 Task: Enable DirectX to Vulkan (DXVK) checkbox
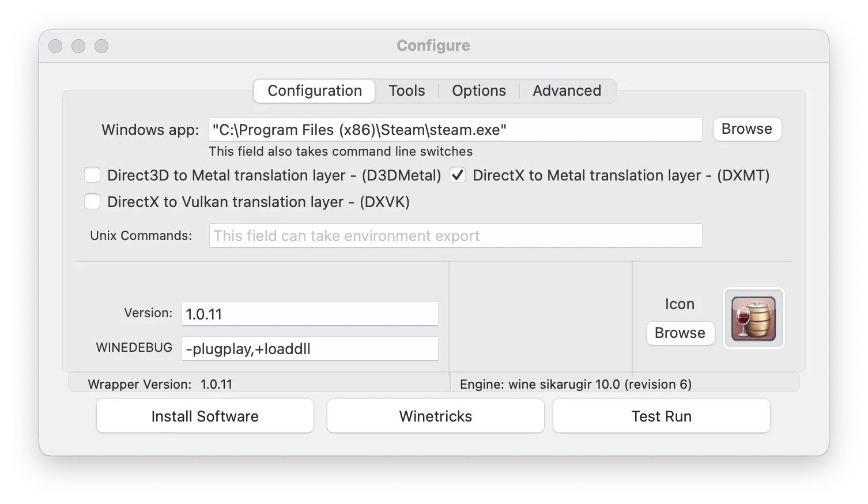point(92,201)
